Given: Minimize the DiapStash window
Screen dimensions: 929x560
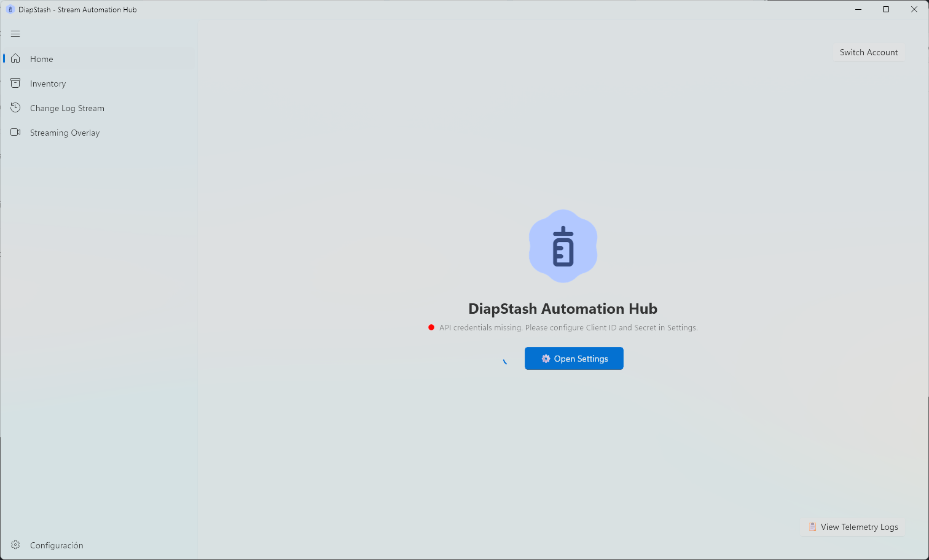Looking at the screenshot, I should click(858, 9).
